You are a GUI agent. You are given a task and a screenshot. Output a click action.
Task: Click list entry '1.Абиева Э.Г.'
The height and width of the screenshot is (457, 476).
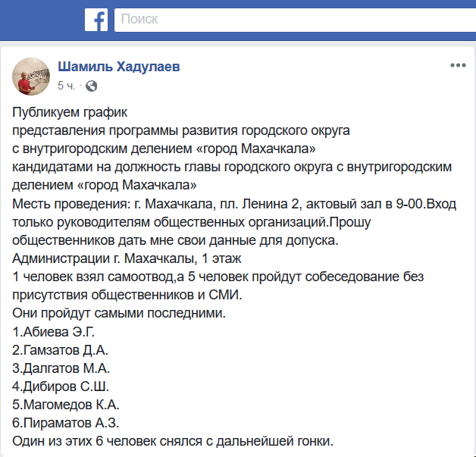click(x=53, y=333)
